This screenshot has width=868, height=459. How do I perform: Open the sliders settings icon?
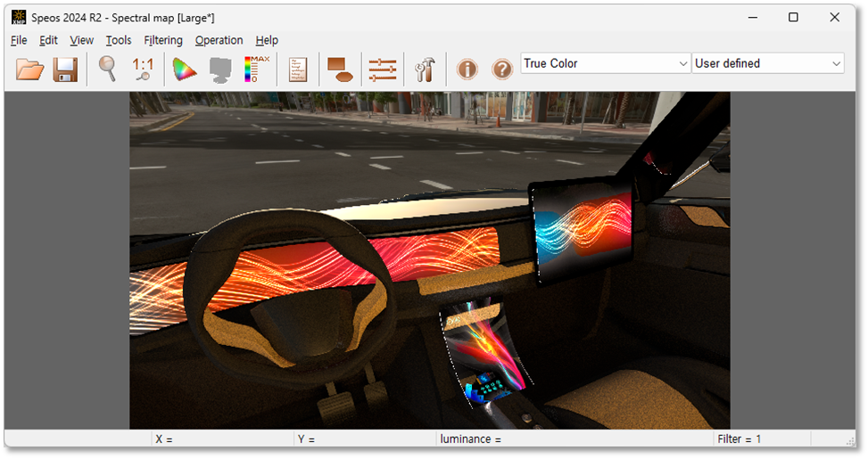(383, 70)
